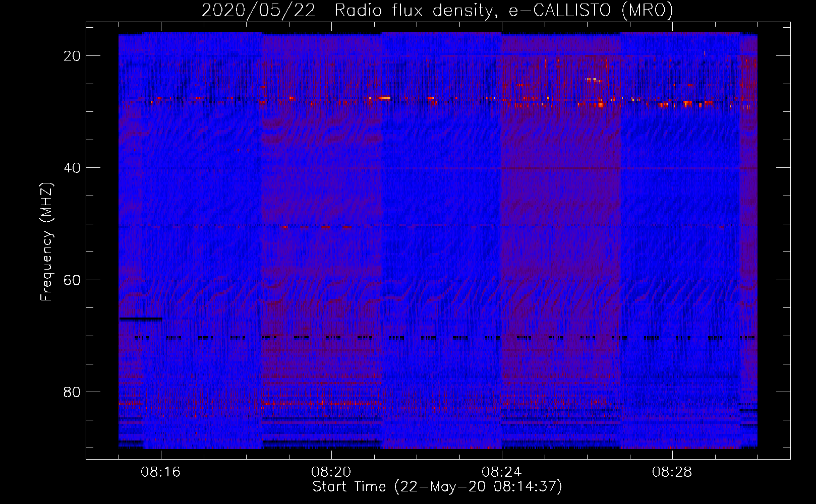Click the x-axis time label '08:20'
The height and width of the screenshot is (504, 816).
click(331, 472)
